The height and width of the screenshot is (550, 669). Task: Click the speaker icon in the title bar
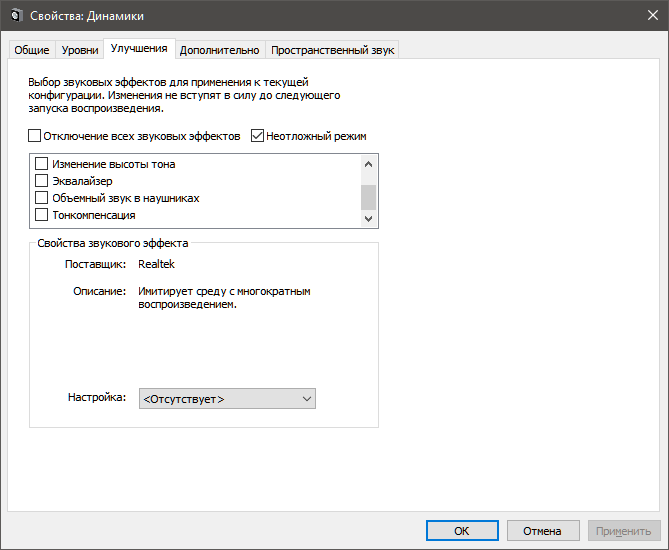pyautogui.click(x=16, y=16)
